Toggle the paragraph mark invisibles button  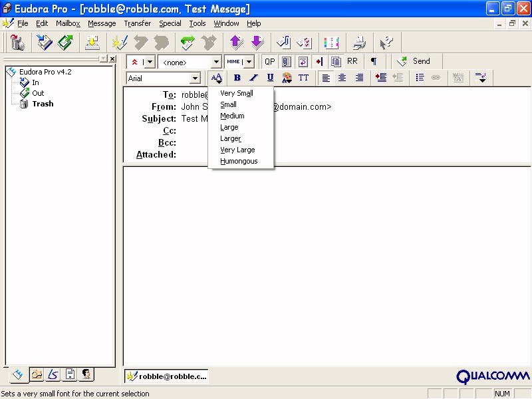(374, 61)
